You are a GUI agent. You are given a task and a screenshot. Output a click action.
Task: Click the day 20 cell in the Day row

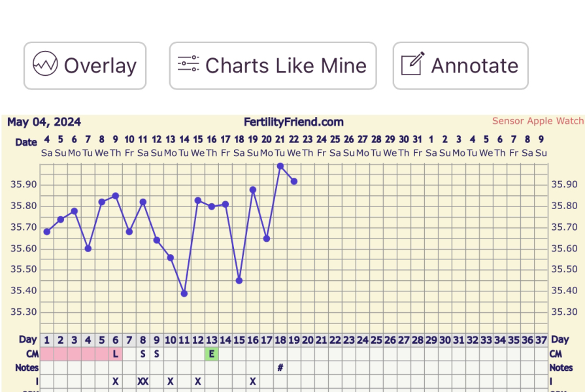click(307, 340)
